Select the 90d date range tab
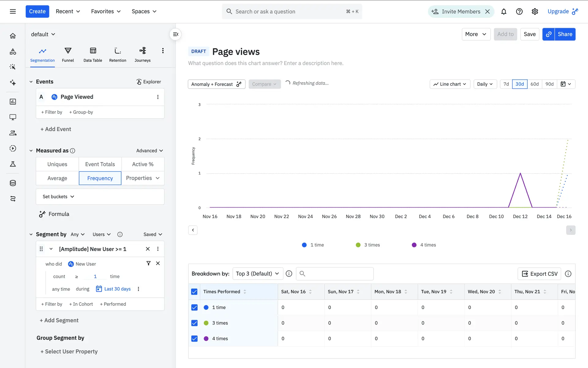Viewport: 588px width, 368px height. point(549,84)
